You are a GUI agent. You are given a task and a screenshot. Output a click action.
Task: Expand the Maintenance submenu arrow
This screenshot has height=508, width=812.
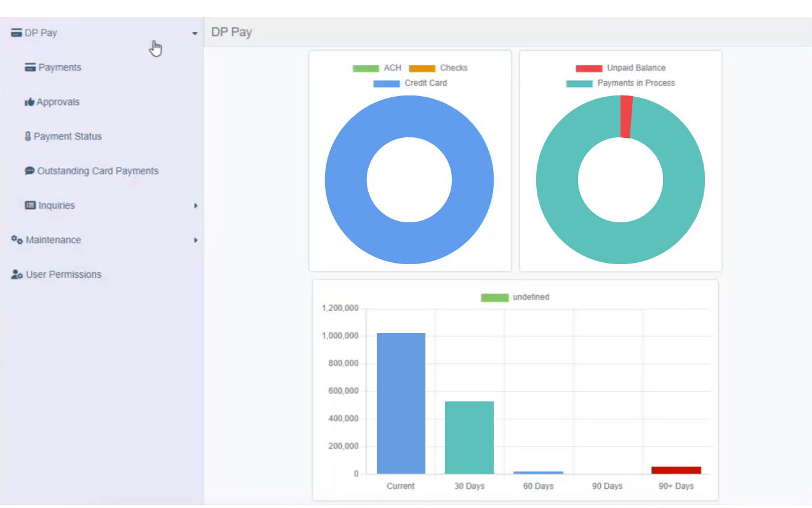coord(195,240)
